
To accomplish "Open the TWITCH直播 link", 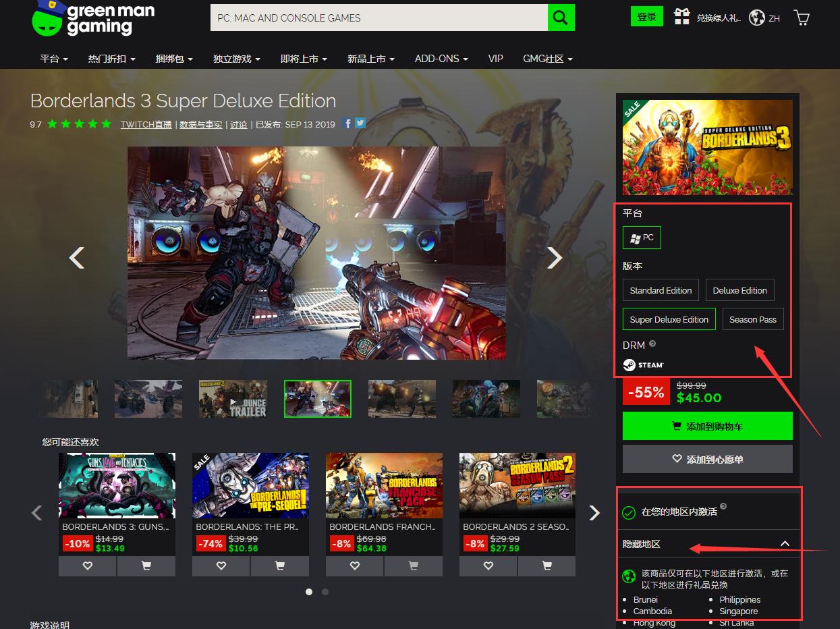I will coord(146,124).
